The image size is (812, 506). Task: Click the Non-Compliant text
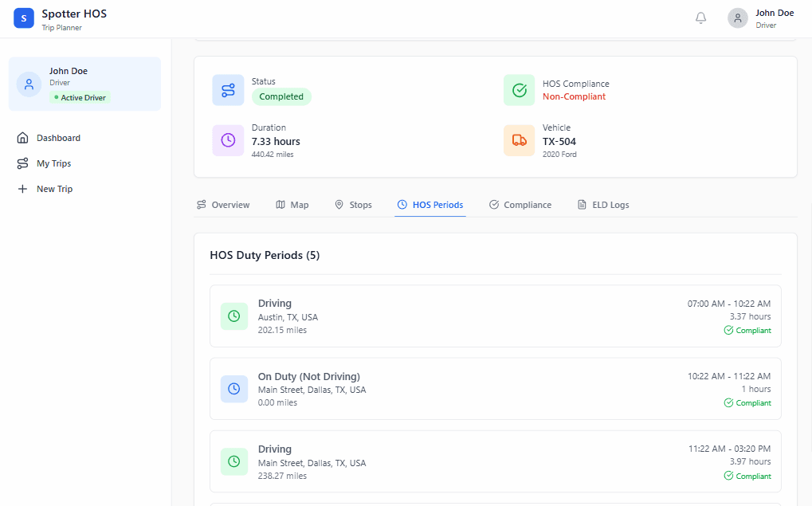click(x=574, y=97)
